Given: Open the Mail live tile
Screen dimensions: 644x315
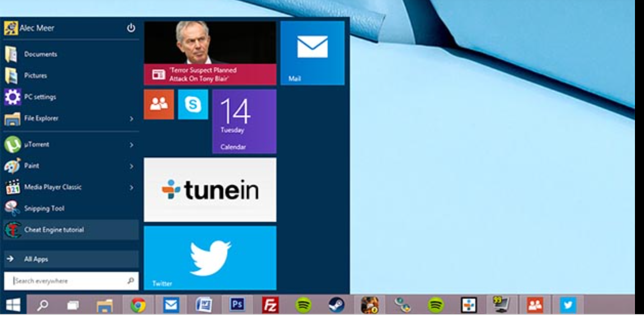Looking at the screenshot, I should tap(313, 53).
